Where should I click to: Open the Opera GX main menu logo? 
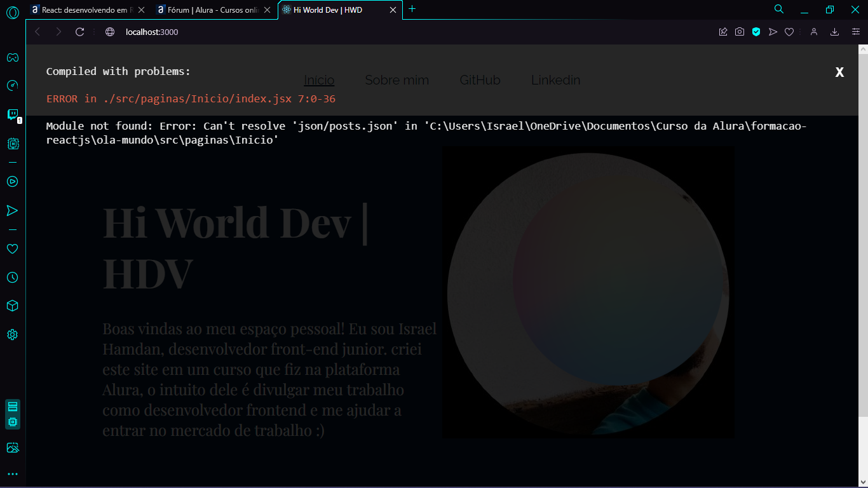(x=12, y=11)
